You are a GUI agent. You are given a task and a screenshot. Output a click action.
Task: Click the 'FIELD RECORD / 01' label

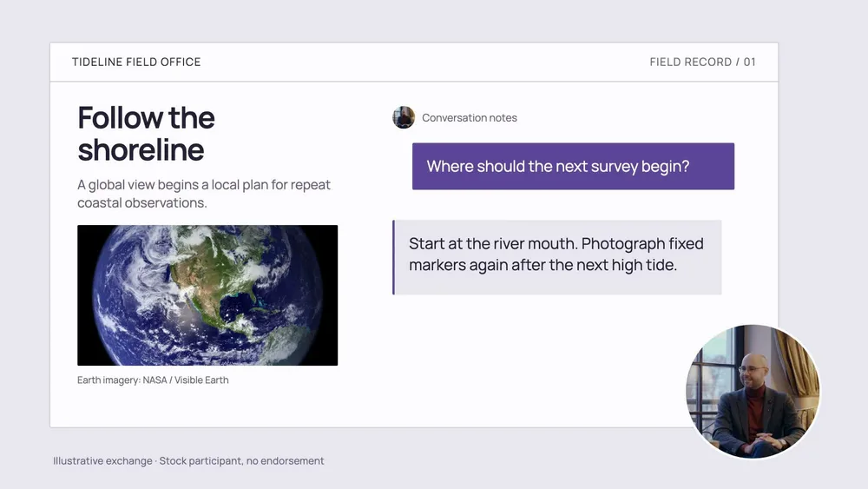(x=702, y=62)
